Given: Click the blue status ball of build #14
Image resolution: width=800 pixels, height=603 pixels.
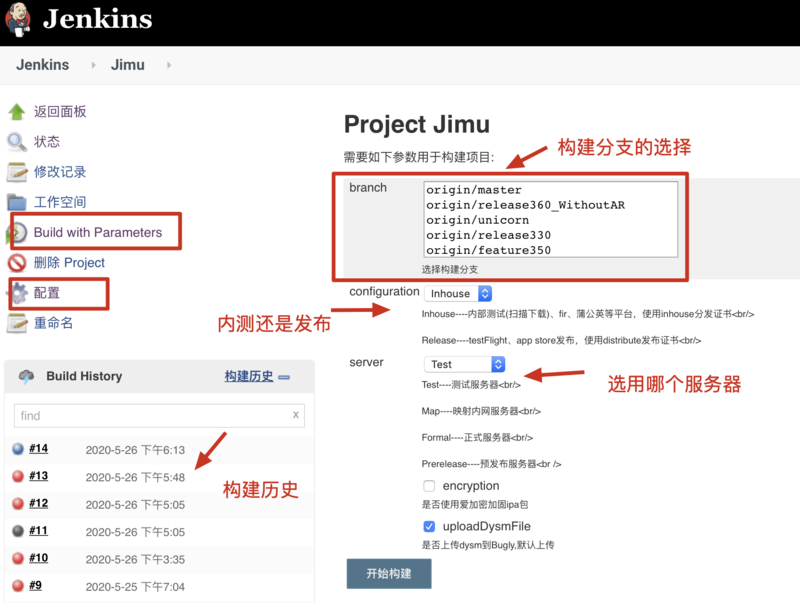Looking at the screenshot, I should click(18, 448).
